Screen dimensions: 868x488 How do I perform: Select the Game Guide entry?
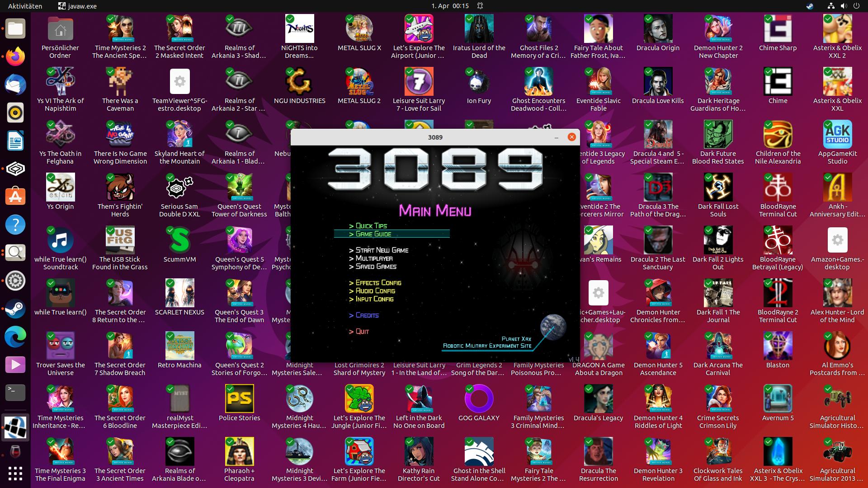373,234
